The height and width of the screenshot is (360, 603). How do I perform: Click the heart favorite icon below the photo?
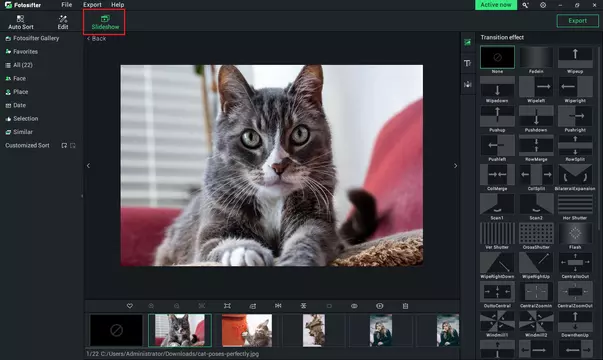[130, 306]
